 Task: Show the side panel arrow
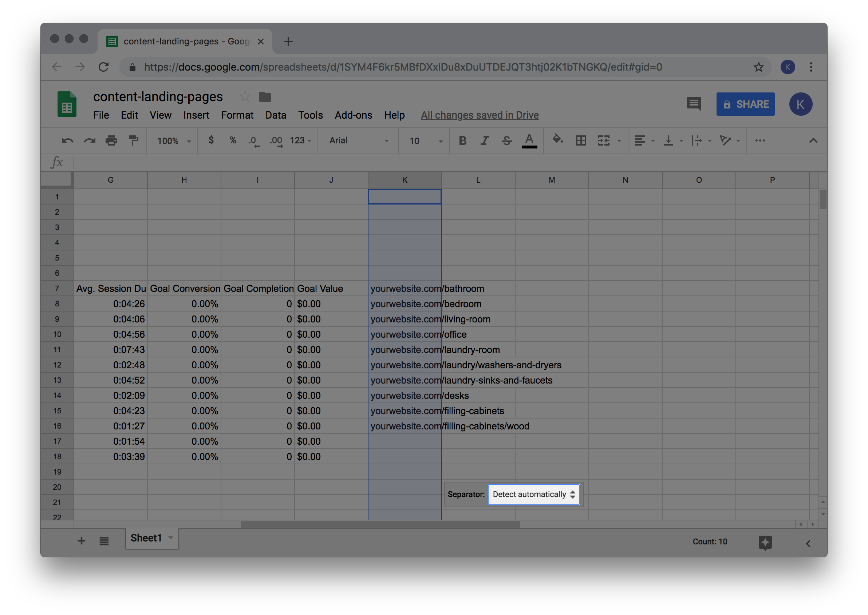(808, 543)
